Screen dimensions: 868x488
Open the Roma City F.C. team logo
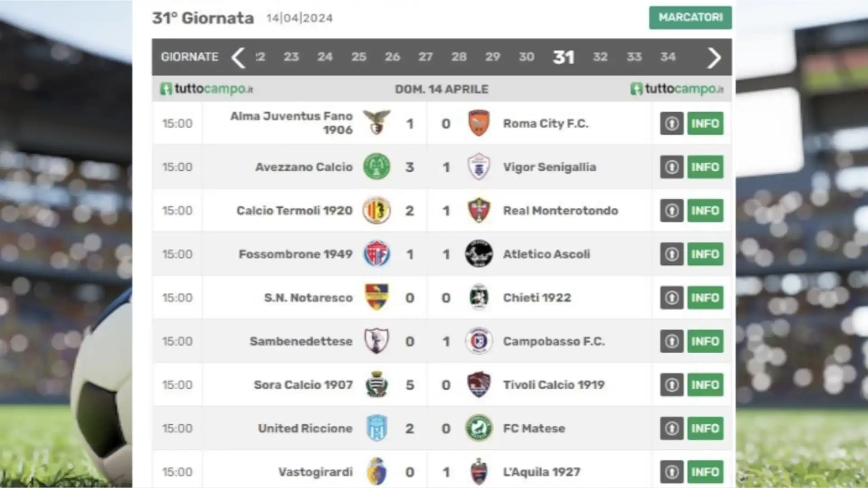click(479, 123)
